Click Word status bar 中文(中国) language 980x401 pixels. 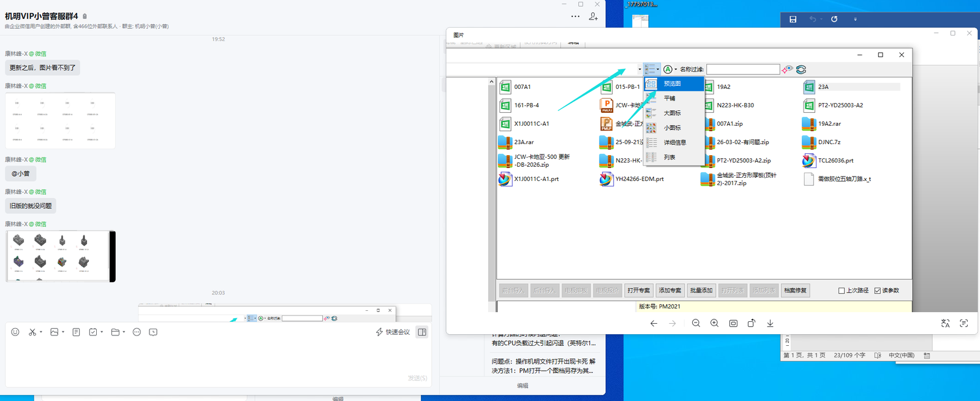click(x=901, y=356)
